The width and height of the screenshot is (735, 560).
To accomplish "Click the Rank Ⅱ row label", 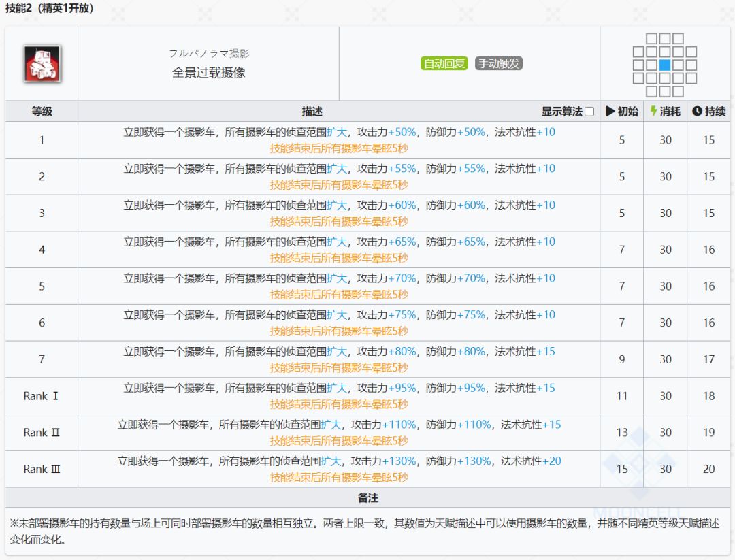I will (42, 433).
